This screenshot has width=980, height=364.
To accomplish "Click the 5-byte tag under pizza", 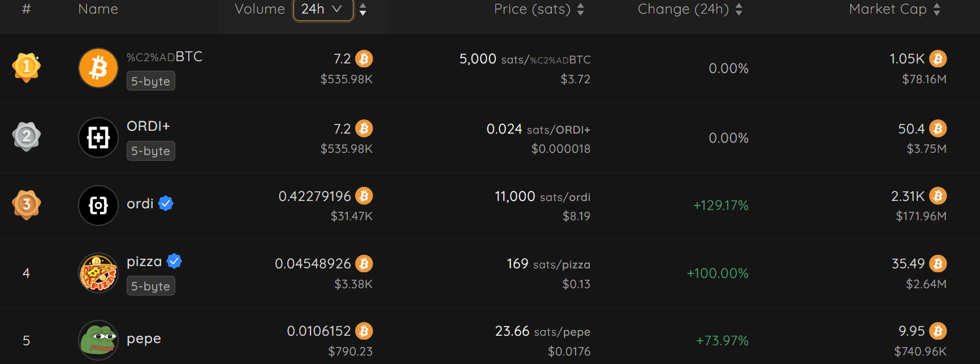I will [x=151, y=286].
